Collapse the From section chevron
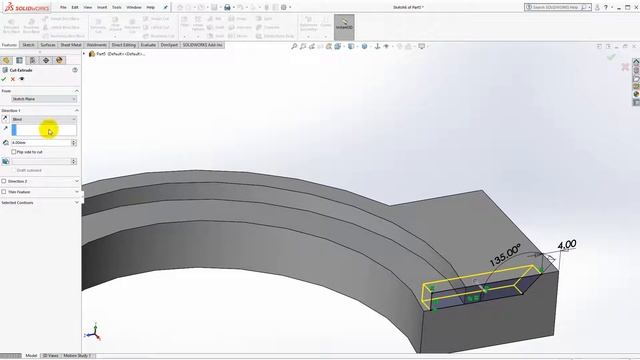 tap(76, 91)
